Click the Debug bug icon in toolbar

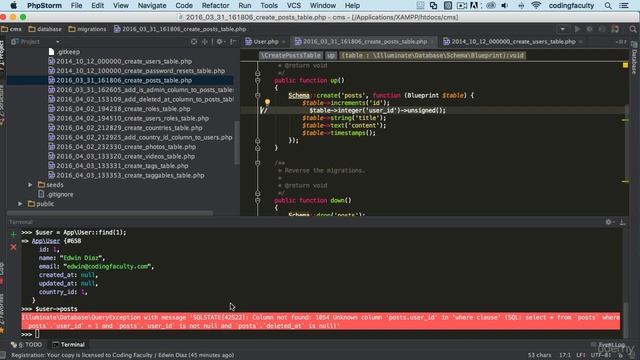click(x=589, y=29)
